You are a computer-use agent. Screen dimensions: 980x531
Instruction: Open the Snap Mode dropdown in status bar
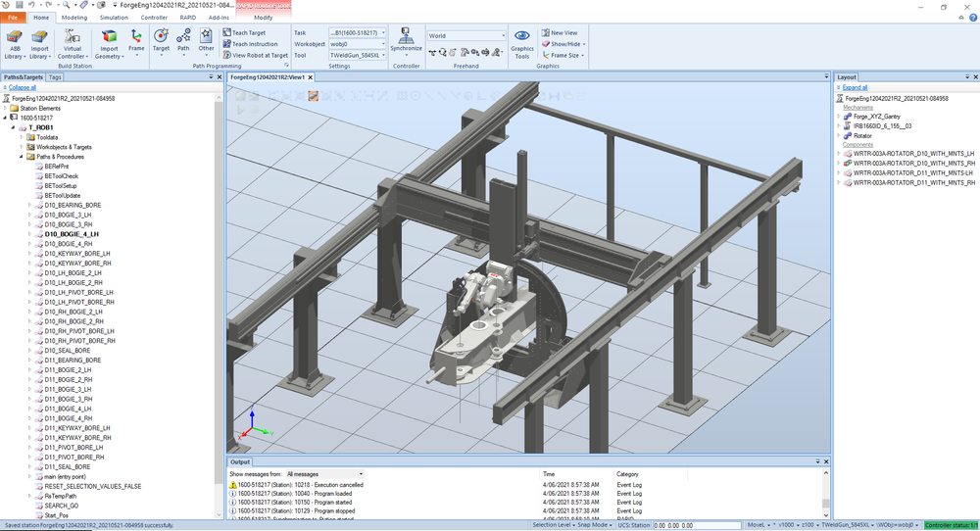point(596,525)
